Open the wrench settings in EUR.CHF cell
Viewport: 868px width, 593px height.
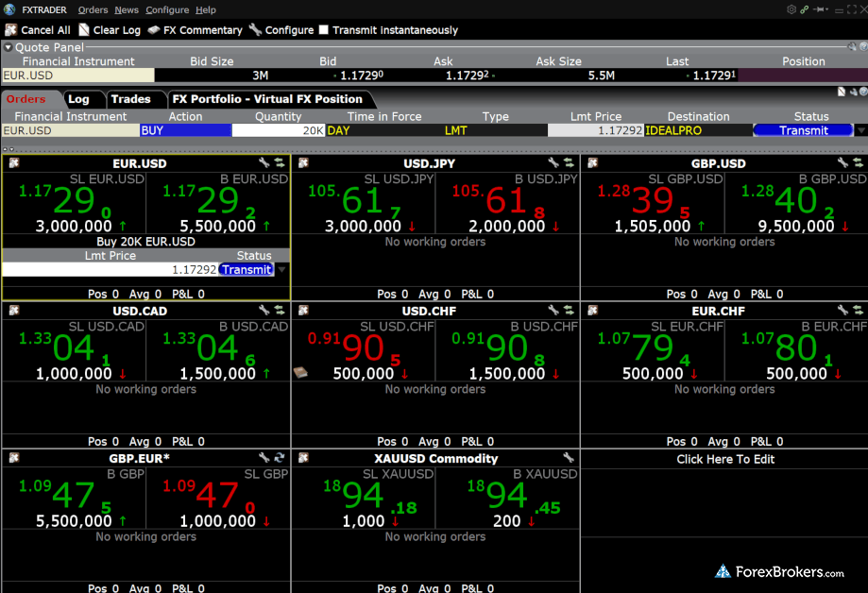point(842,310)
